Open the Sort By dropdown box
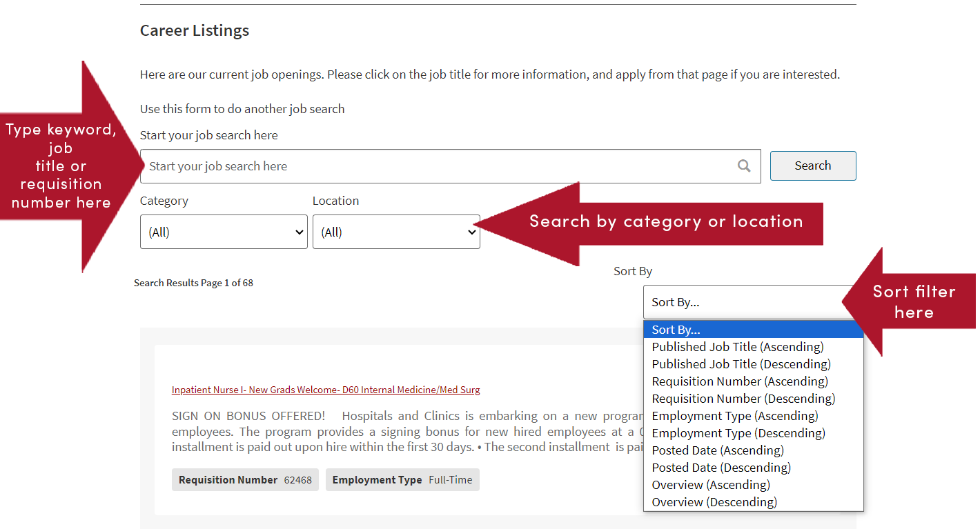This screenshot has width=980, height=529. tap(752, 302)
